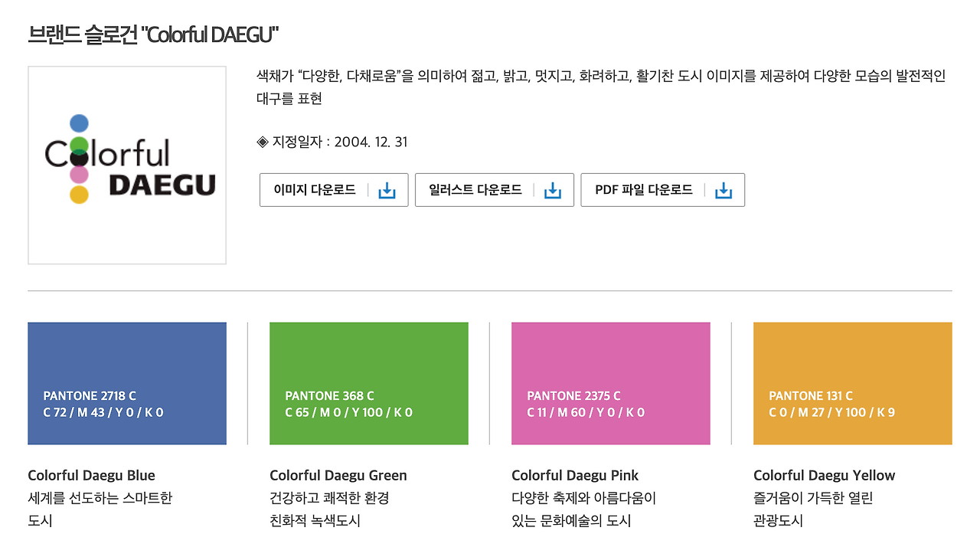
Task: Click the 일러스트 다운로드 button label
Action: pyautogui.click(x=475, y=190)
